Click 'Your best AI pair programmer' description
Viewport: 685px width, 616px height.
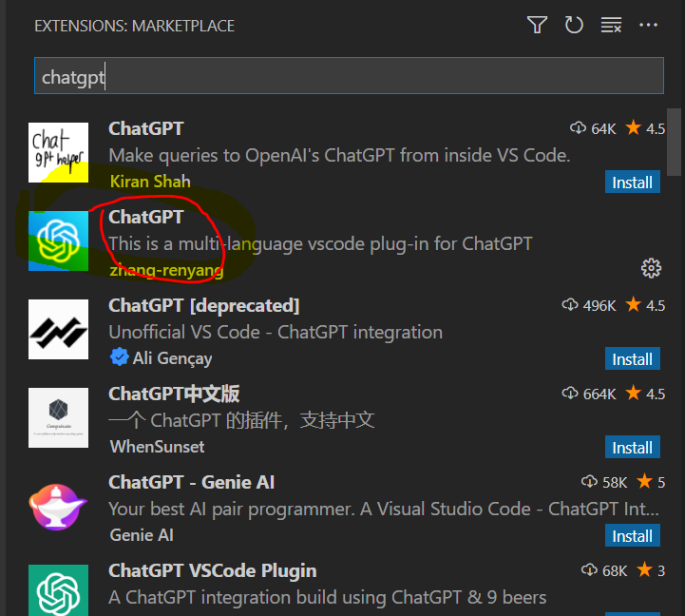384,509
